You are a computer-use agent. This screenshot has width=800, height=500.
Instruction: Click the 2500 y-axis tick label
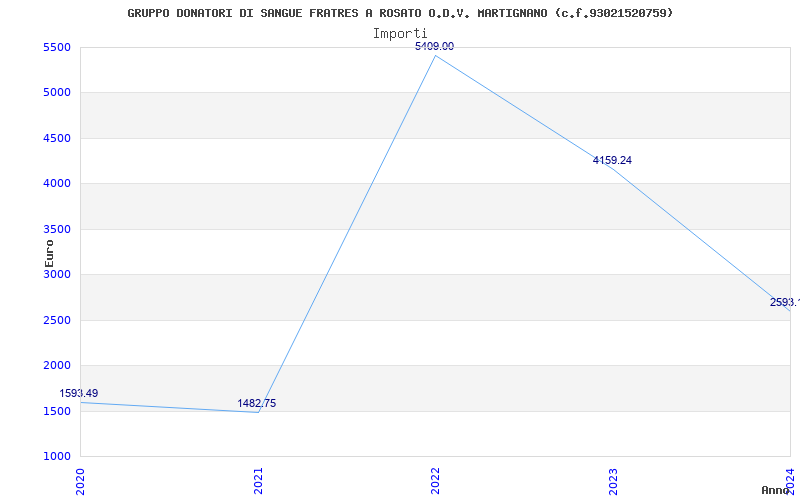tap(56, 320)
